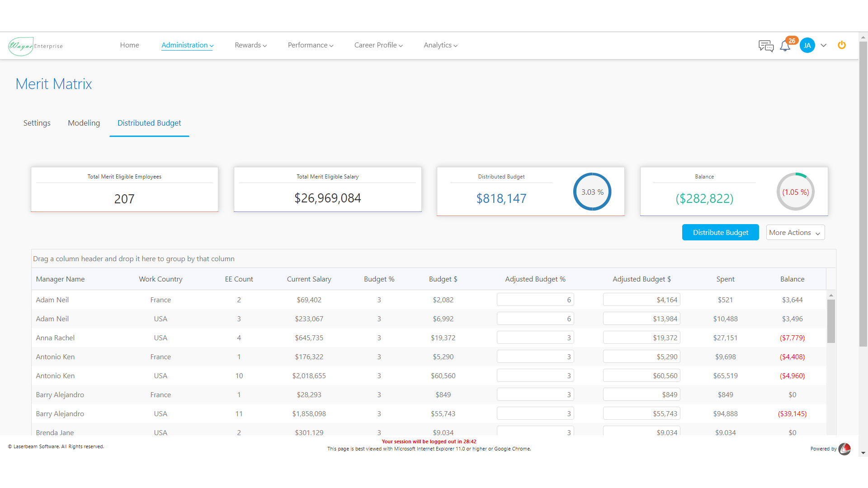868x488 pixels.
Task: Edit Adjusted Budget % for Adam Neil France
Action: coord(535,300)
